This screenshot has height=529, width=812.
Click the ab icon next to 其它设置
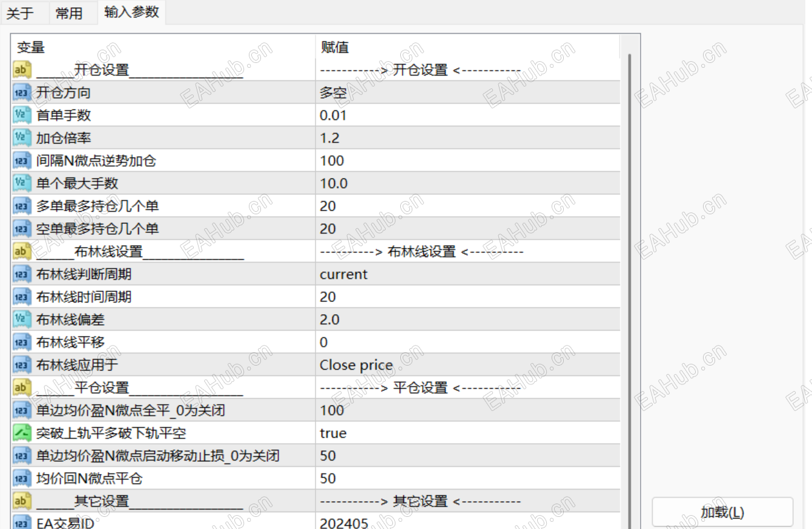pos(20,501)
